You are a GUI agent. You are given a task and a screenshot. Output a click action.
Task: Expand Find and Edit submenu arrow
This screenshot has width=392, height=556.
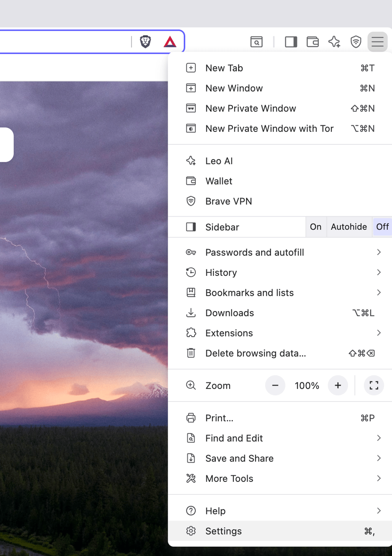click(379, 438)
